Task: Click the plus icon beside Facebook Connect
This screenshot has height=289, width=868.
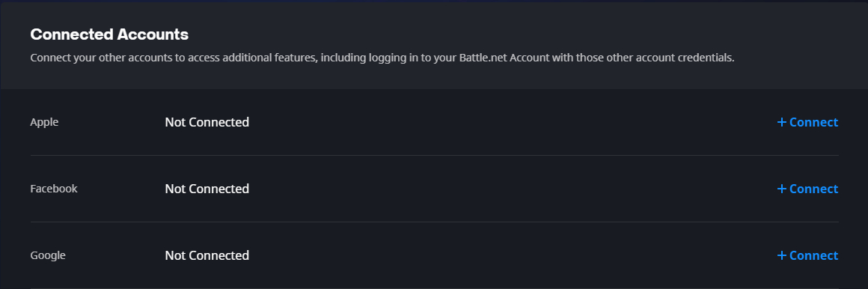Action: click(782, 189)
